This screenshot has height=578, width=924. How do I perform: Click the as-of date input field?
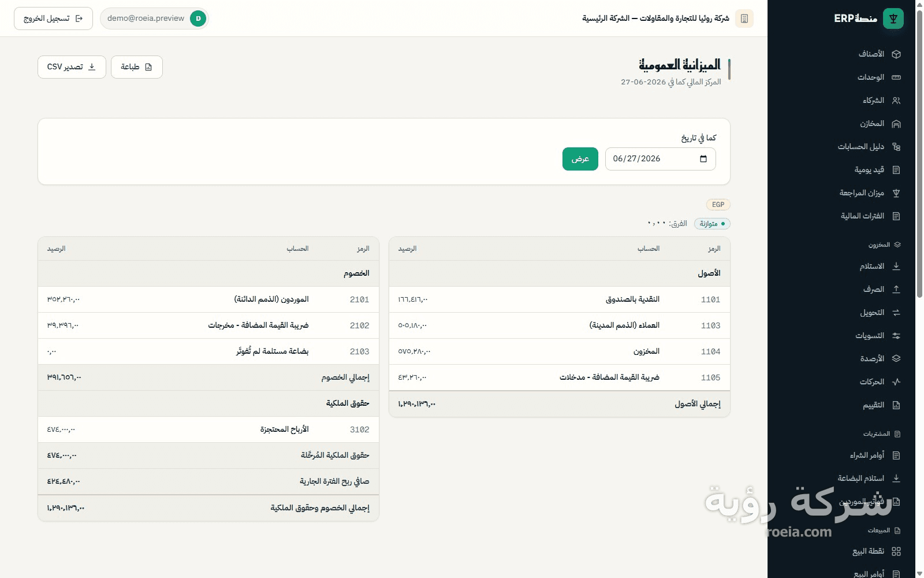pos(661,159)
